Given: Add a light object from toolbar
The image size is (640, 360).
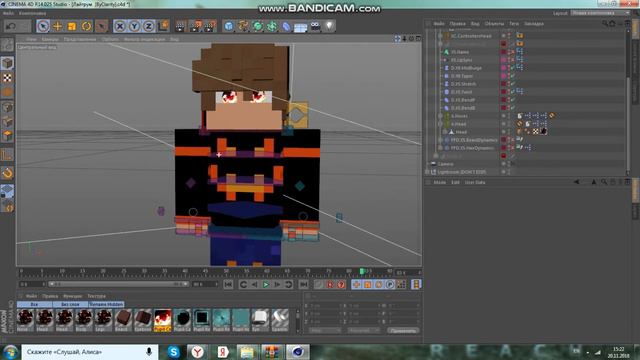Looking at the screenshot, I should click(x=329, y=27).
